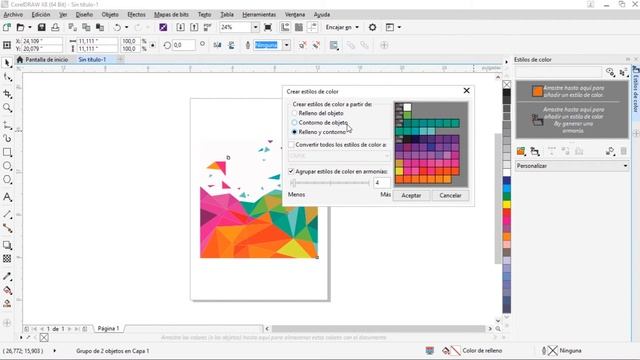The image size is (640, 360).
Task: Toggle the lock ratio button
Action: (153, 45)
